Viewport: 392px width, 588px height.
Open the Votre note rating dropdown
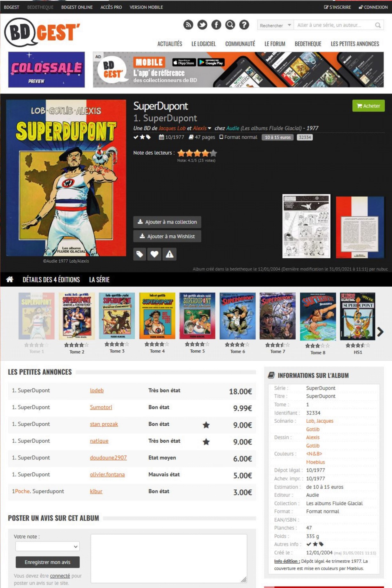(x=47, y=546)
